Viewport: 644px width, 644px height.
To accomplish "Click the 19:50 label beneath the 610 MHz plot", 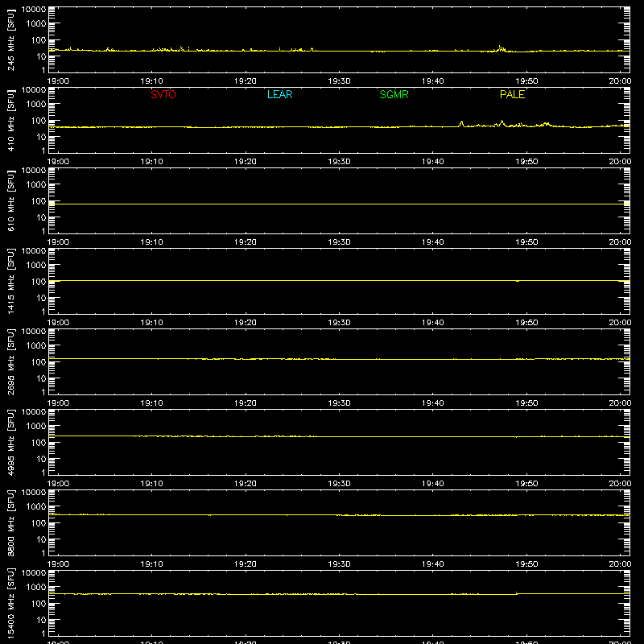I will [x=526, y=242].
